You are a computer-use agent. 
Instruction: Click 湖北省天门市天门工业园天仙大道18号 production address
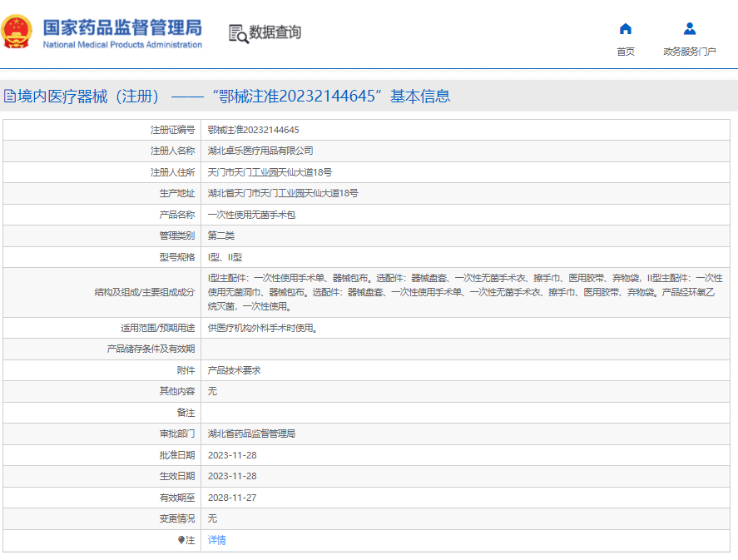[283, 193]
